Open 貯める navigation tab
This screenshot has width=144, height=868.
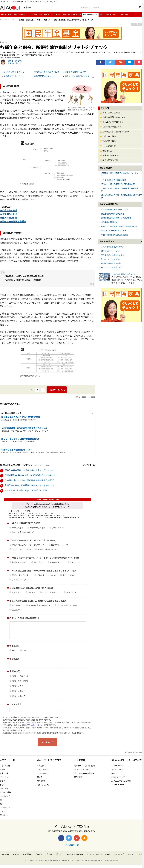pos(3,15)
